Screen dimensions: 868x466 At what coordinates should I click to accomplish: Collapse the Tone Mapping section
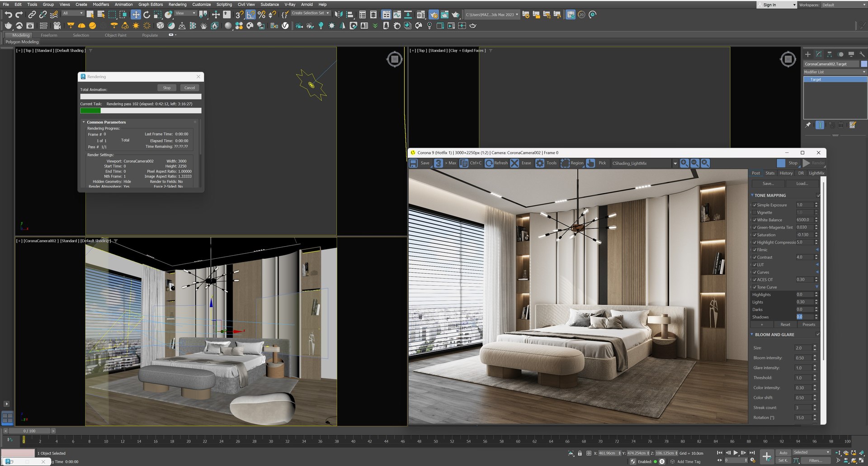tap(752, 195)
